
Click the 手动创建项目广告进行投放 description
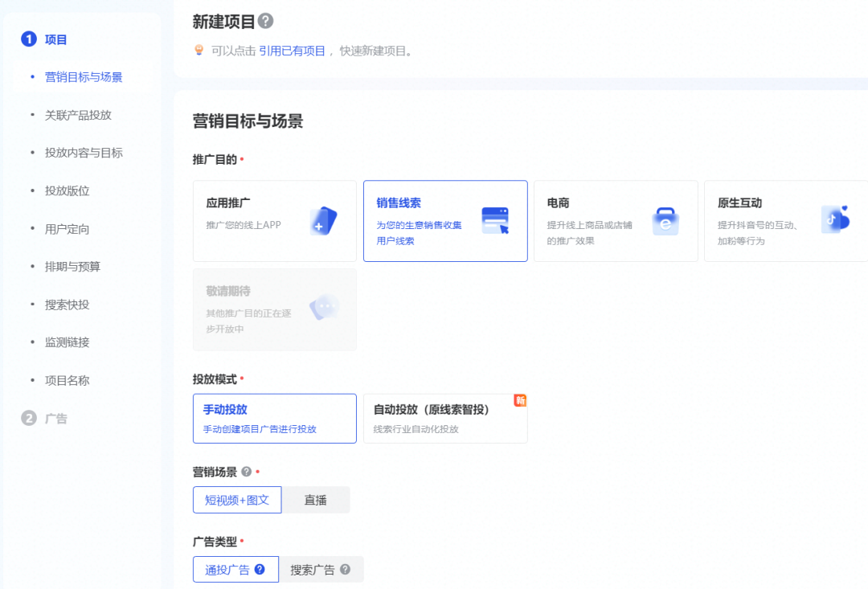pyautogui.click(x=260, y=429)
